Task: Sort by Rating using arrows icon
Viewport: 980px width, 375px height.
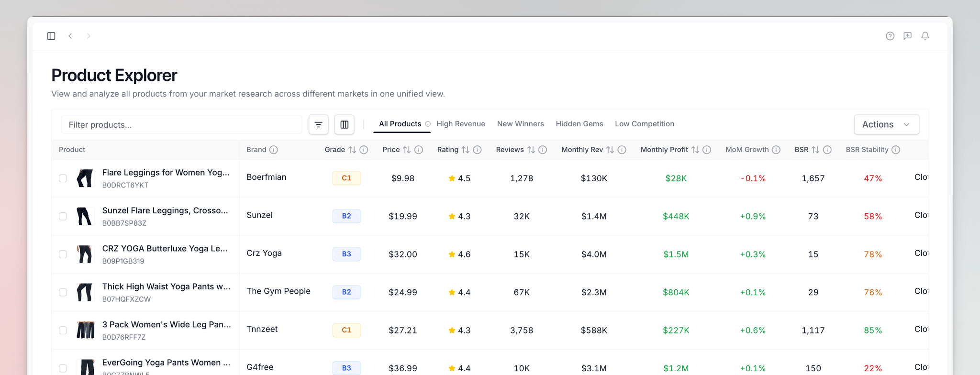Action: [x=466, y=150]
